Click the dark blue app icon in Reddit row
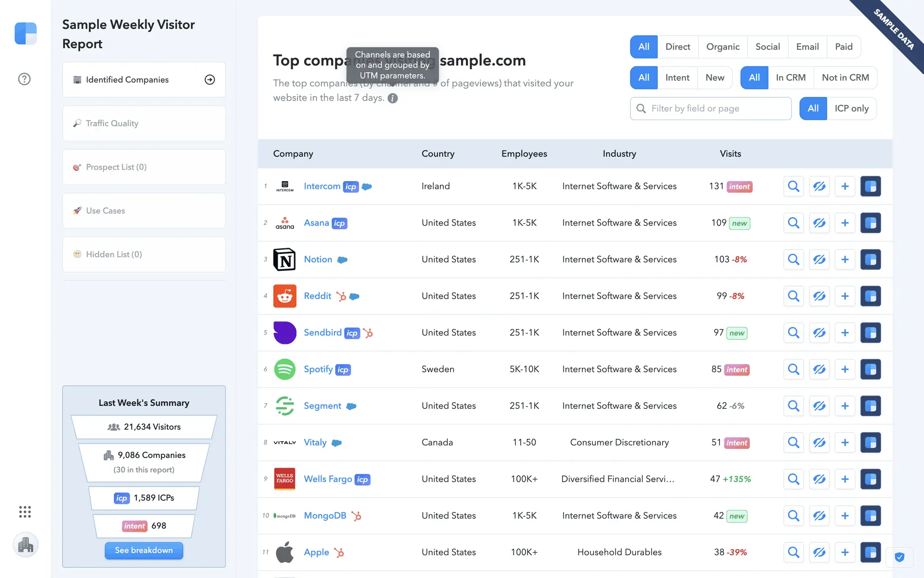The width and height of the screenshot is (924, 578). tap(870, 296)
